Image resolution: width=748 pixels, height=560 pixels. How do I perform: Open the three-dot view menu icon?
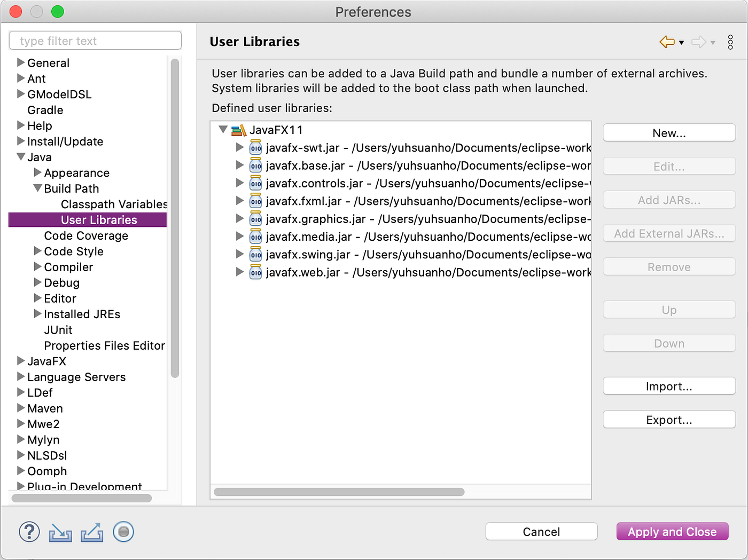tap(730, 42)
